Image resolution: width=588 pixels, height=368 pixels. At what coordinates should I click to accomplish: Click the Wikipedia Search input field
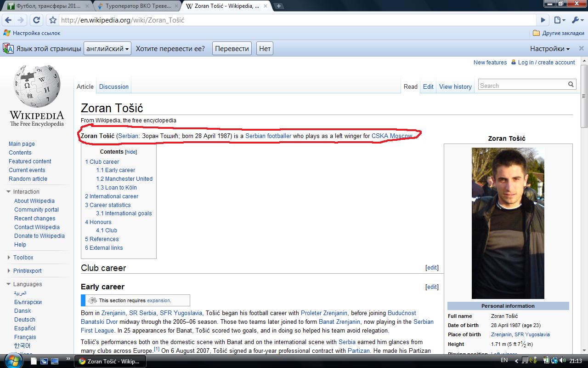point(522,86)
